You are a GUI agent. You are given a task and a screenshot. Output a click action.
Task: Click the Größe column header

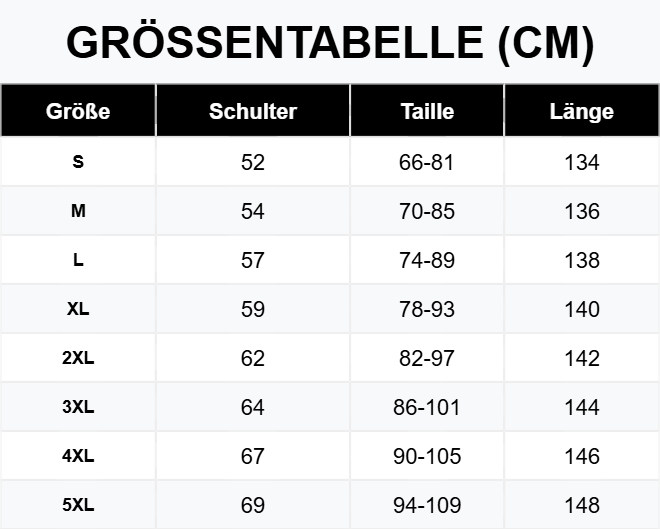pyautogui.click(x=78, y=111)
